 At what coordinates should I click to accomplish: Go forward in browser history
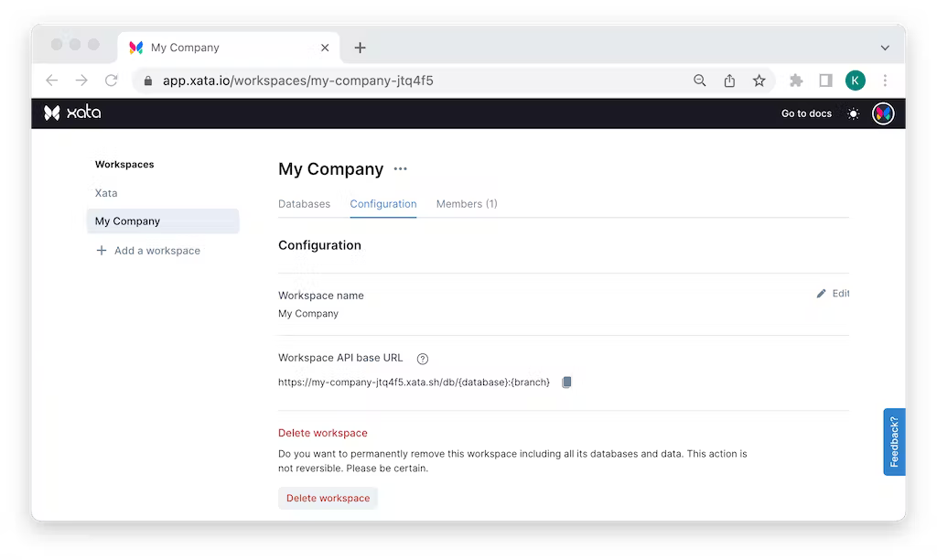pos(81,81)
